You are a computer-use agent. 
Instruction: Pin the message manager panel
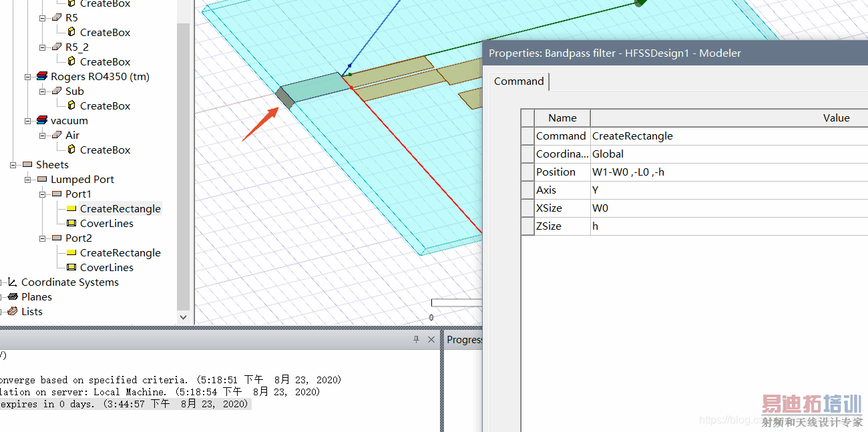coord(416,340)
